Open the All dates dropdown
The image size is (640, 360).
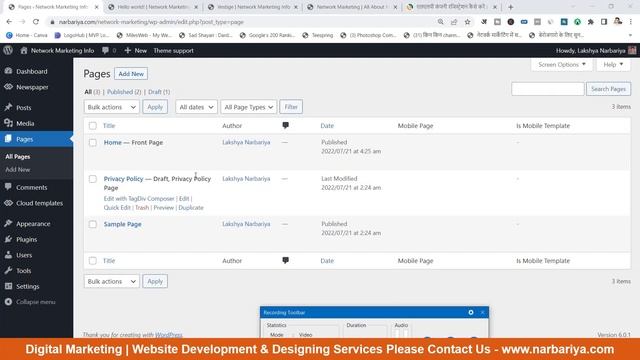(x=196, y=107)
